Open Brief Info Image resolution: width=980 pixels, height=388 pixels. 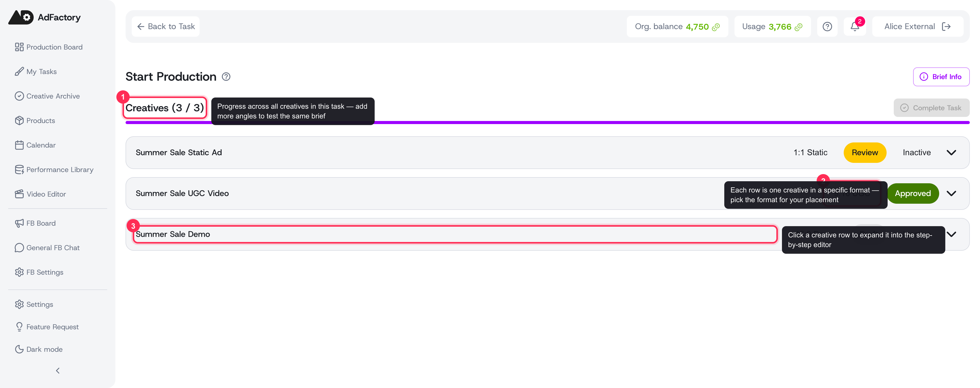point(941,77)
